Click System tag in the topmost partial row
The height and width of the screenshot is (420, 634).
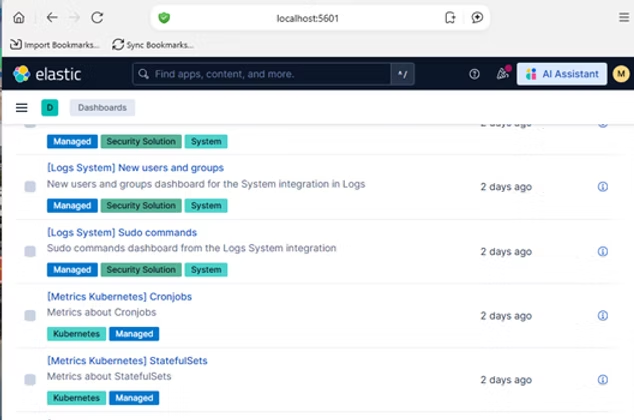[x=206, y=141]
